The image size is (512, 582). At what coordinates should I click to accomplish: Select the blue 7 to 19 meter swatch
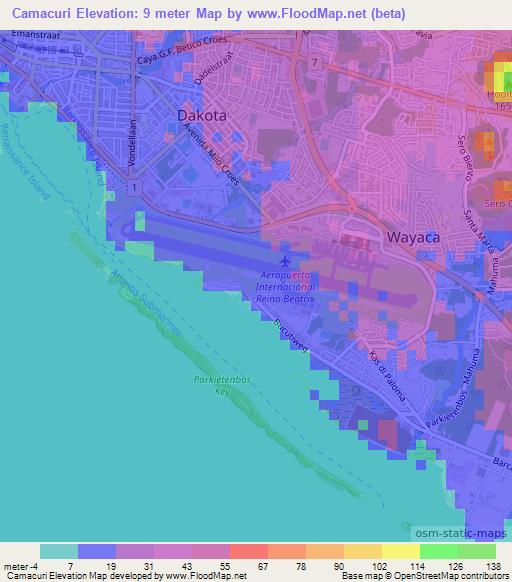click(x=97, y=551)
